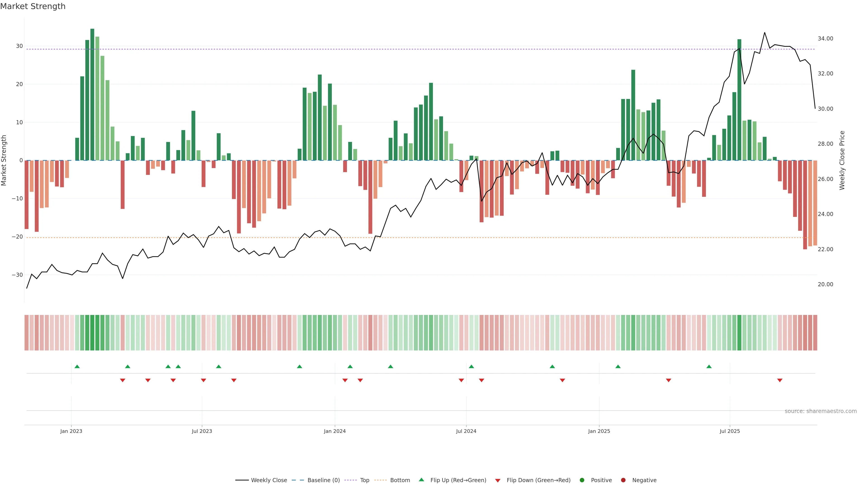Click the tallest green bar in early 2023
868x488 pixels.
(x=92, y=94)
